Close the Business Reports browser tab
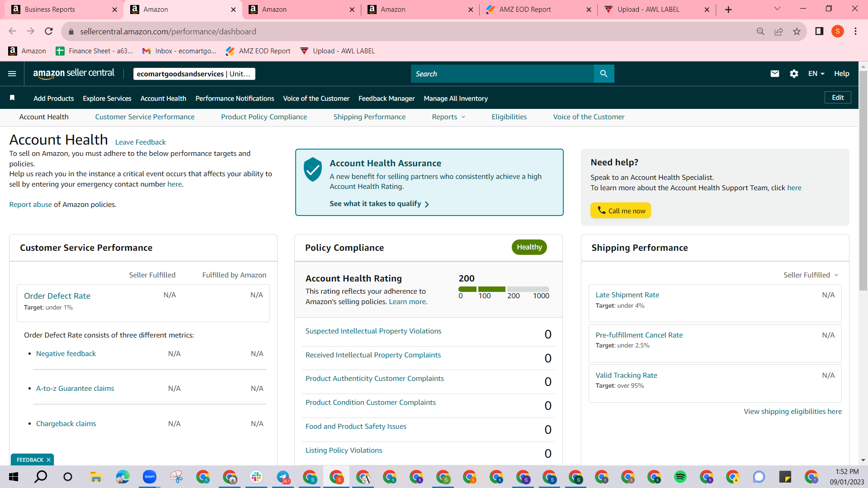Image resolution: width=868 pixels, height=488 pixels. tap(114, 9)
